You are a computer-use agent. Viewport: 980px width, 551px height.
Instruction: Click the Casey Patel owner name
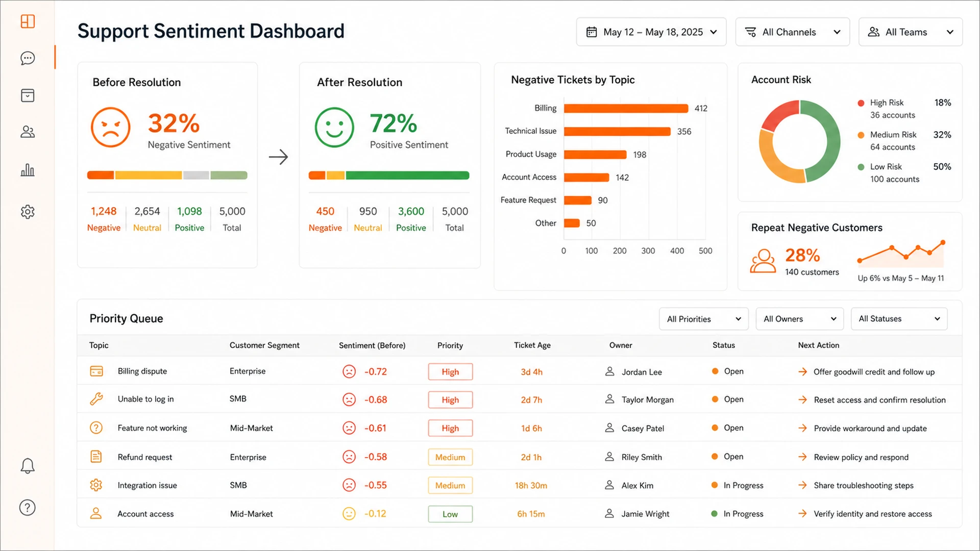coord(643,429)
